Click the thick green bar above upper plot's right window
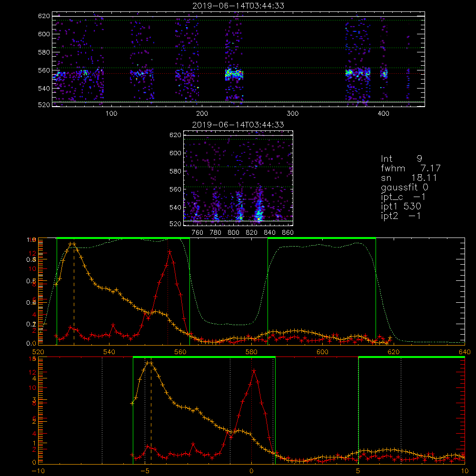Screen dimensions: 476x476 click(322, 238)
